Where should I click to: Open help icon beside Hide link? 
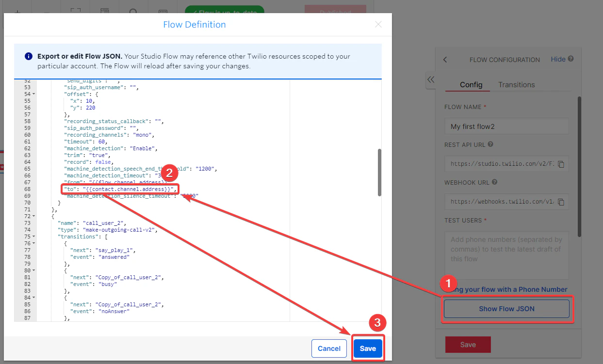tap(570, 59)
